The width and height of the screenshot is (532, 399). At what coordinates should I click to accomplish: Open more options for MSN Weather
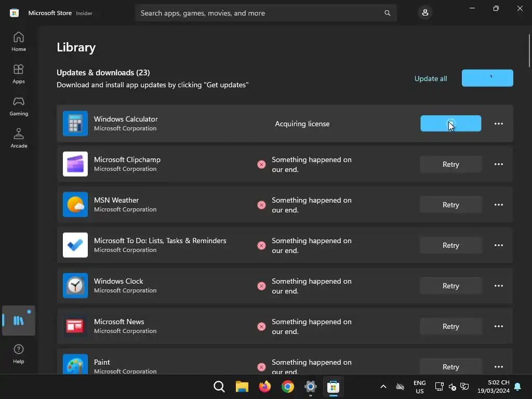click(498, 205)
